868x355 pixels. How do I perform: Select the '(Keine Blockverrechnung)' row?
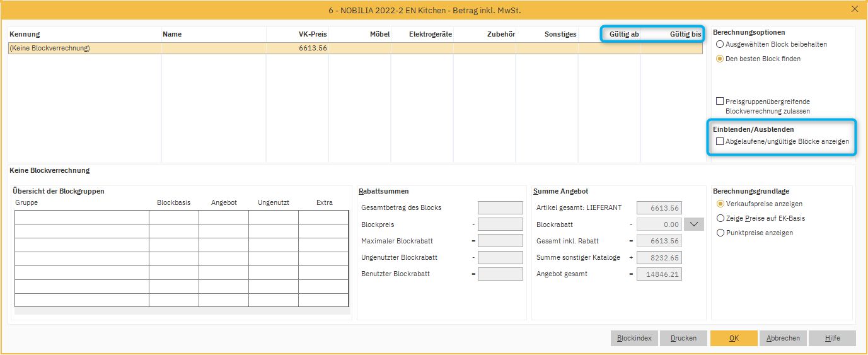click(84, 49)
